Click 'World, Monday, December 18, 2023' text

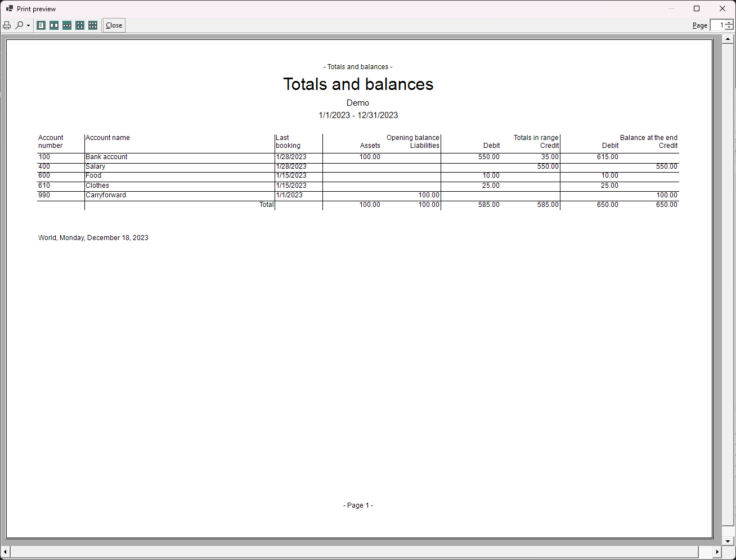(x=93, y=238)
